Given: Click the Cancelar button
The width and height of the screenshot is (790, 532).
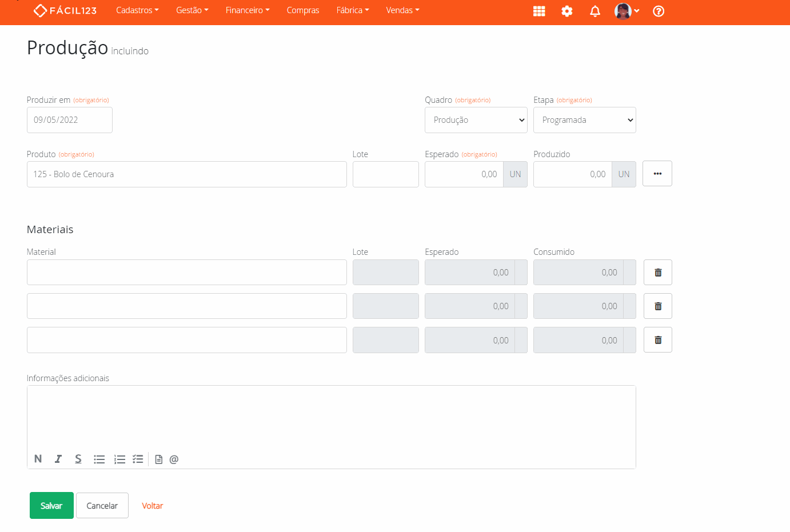Looking at the screenshot, I should [102, 506].
